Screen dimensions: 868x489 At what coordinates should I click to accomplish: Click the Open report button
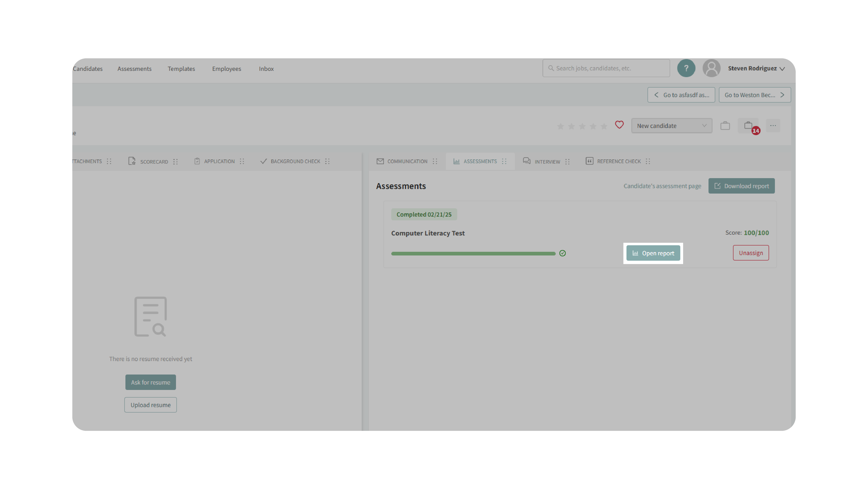click(x=653, y=253)
